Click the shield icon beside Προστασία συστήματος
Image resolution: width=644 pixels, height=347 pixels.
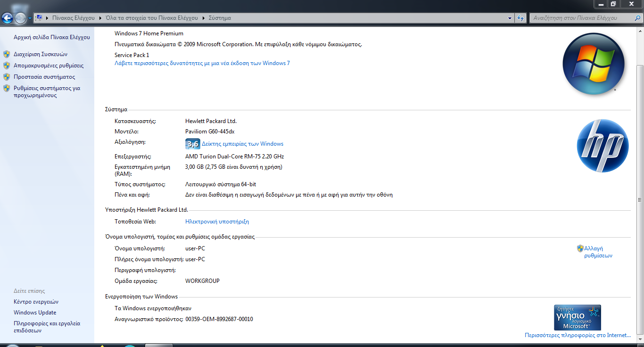7,77
